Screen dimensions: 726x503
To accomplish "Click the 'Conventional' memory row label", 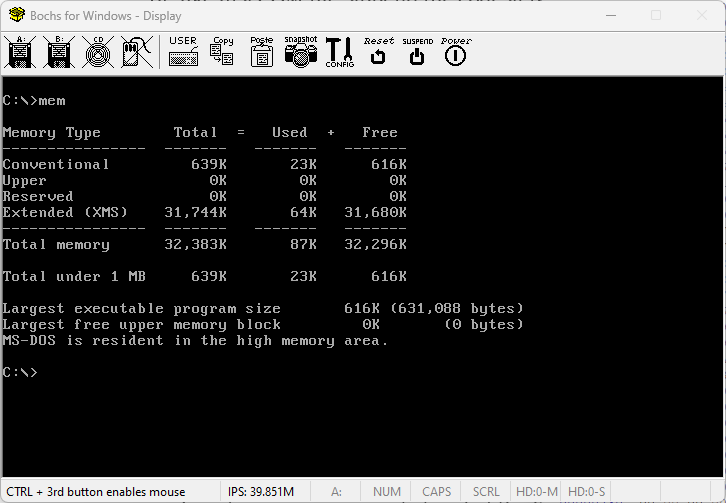I will coord(56,164).
